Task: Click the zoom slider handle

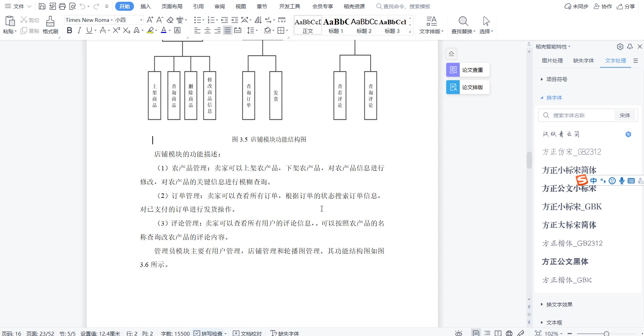Action: pos(606,333)
